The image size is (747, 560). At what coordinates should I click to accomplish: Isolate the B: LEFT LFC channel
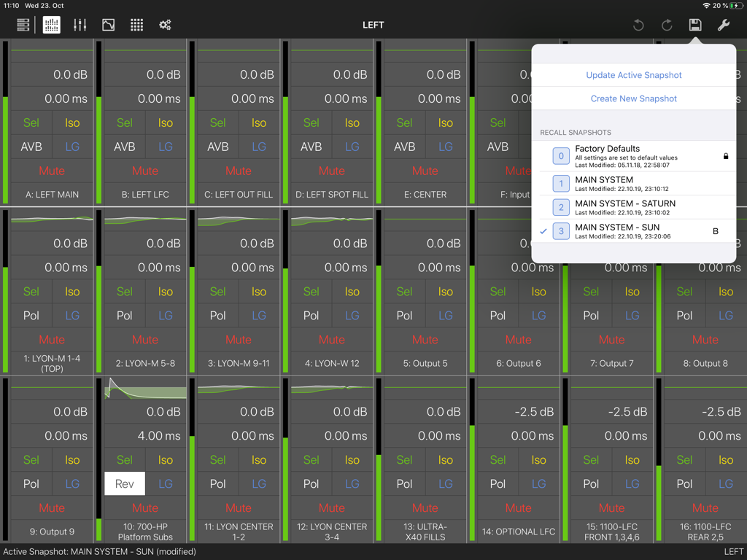(x=165, y=122)
